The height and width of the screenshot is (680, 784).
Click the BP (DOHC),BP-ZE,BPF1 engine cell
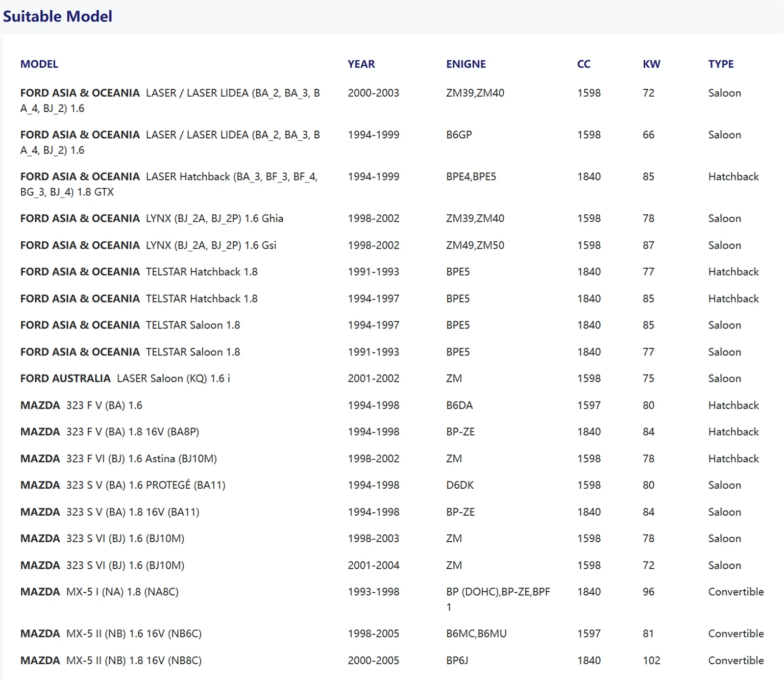click(498, 599)
